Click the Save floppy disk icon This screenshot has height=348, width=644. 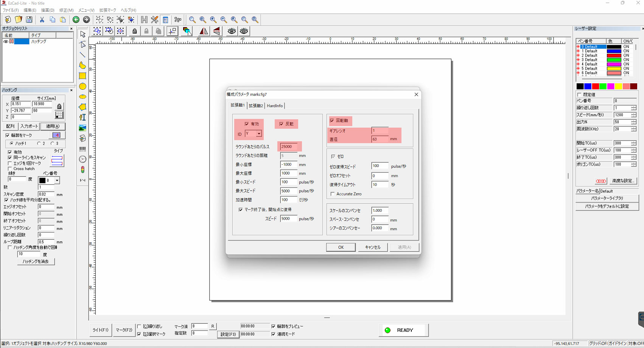29,19
